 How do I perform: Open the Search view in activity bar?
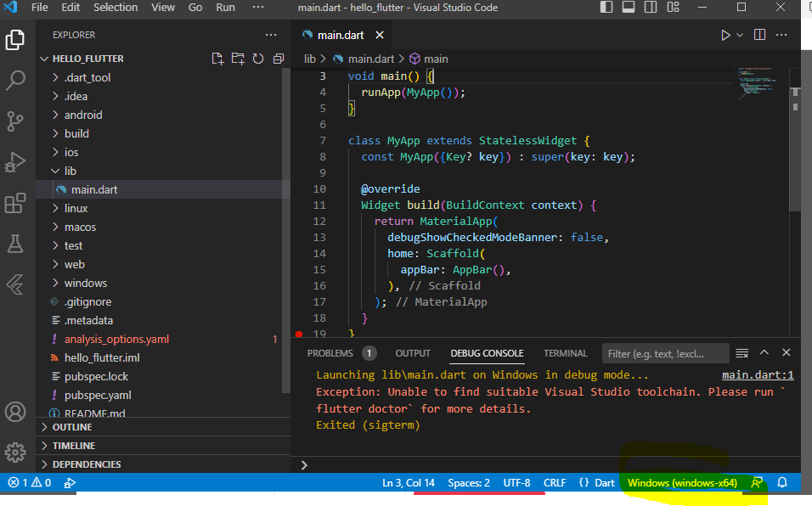(15, 80)
